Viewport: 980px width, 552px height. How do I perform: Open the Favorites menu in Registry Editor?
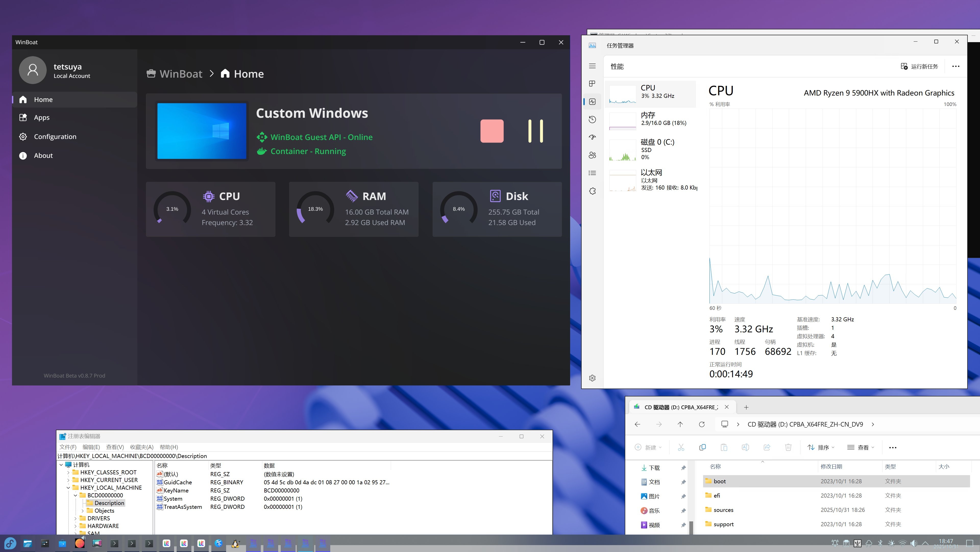[x=142, y=447]
